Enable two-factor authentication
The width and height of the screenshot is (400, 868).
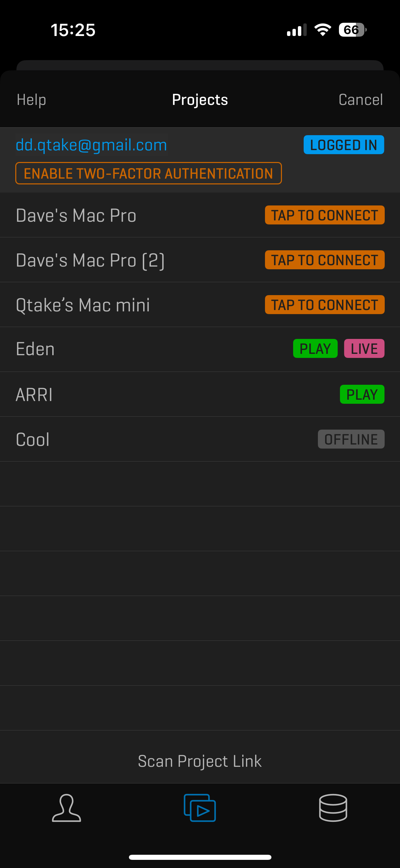coord(149,174)
